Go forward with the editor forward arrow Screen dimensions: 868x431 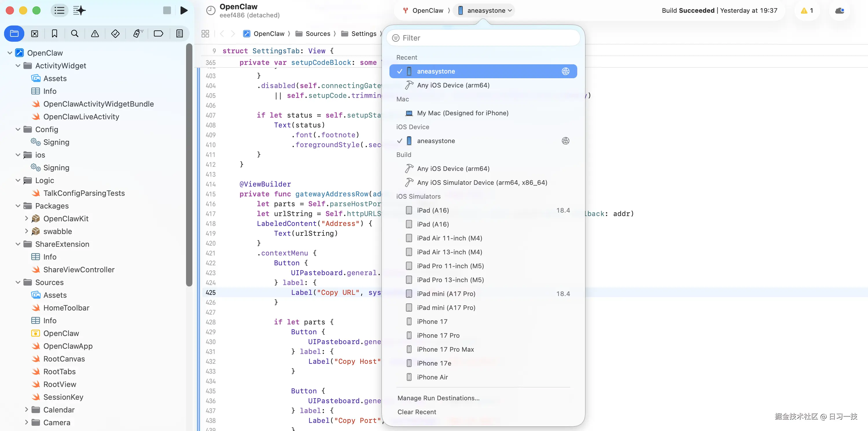pyautogui.click(x=233, y=33)
